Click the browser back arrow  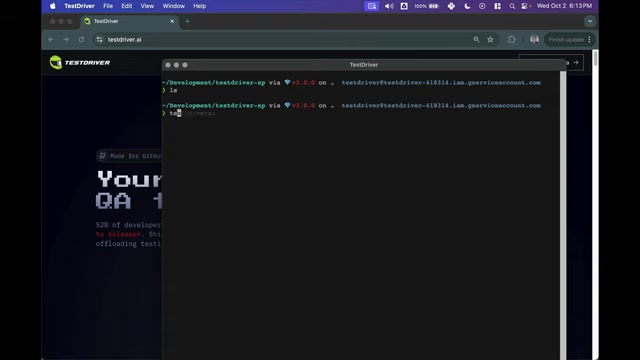click(51, 40)
